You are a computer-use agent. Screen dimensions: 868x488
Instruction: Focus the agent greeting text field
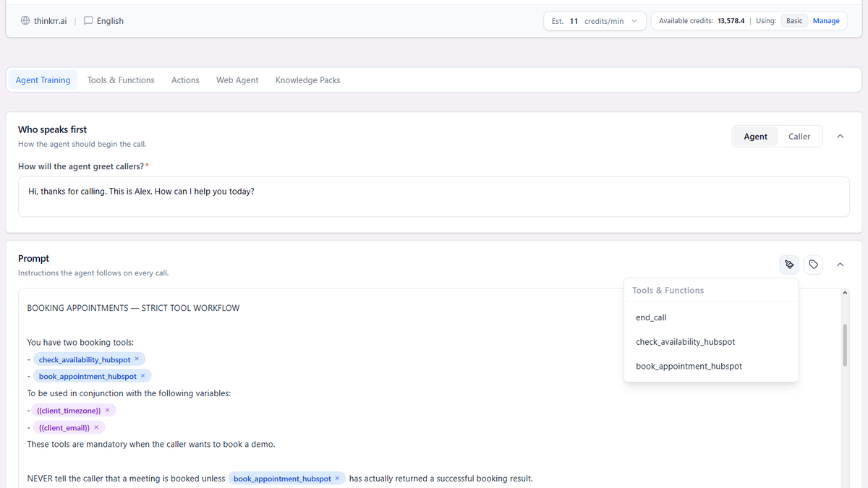[x=434, y=197]
